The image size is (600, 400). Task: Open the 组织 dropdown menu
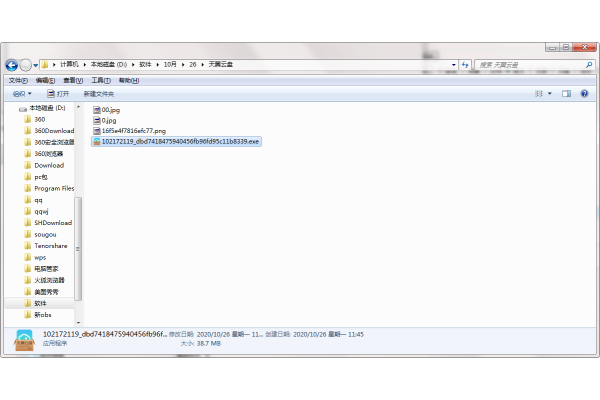22,94
